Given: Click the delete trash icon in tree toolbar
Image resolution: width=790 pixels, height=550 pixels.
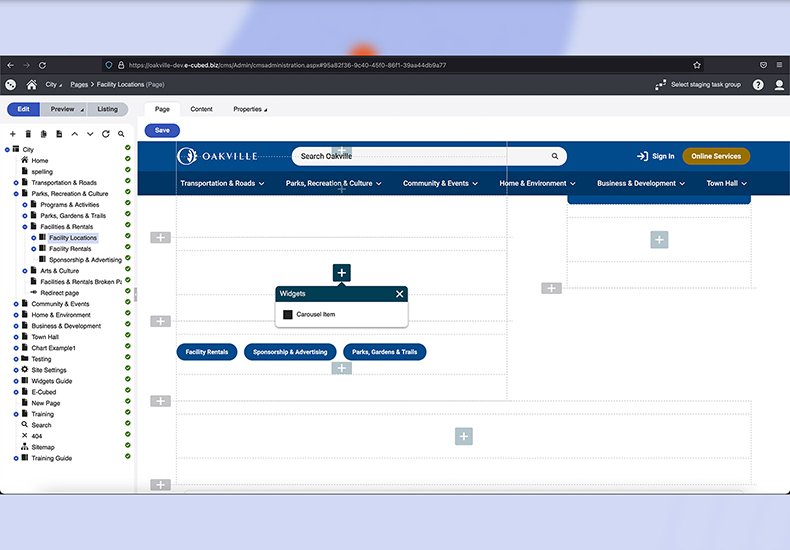Looking at the screenshot, I should coord(28,134).
